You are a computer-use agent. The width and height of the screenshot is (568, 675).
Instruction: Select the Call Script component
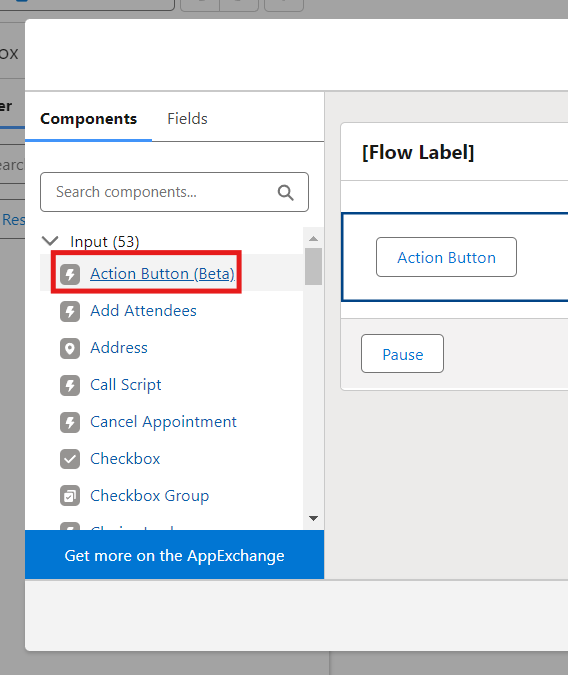coord(126,385)
